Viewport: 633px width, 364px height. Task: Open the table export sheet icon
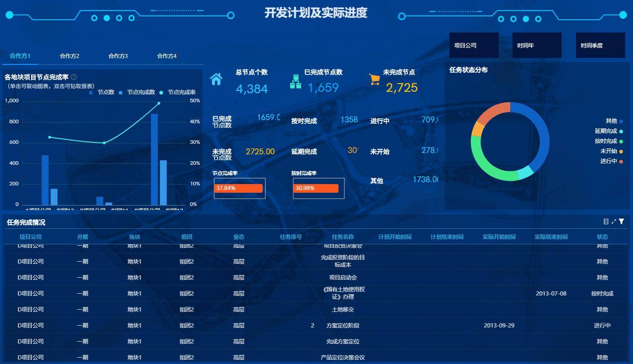coord(606,222)
